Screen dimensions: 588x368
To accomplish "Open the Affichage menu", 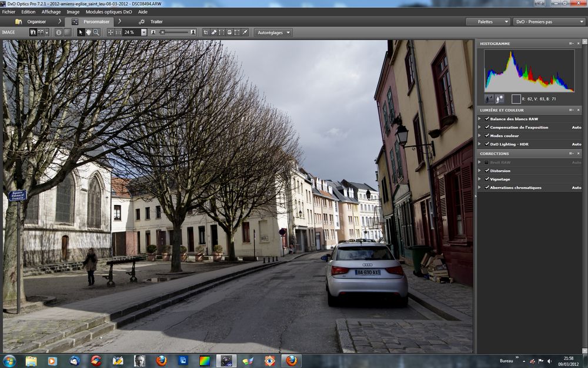I will point(51,12).
